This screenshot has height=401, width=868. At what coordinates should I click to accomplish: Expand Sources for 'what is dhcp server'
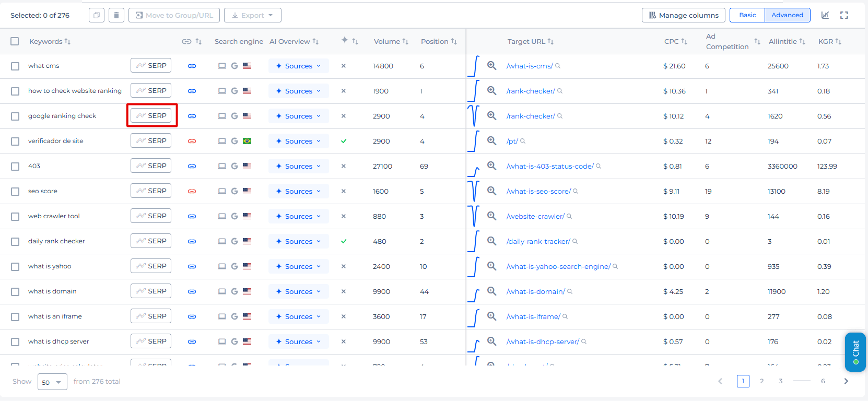coord(299,341)
